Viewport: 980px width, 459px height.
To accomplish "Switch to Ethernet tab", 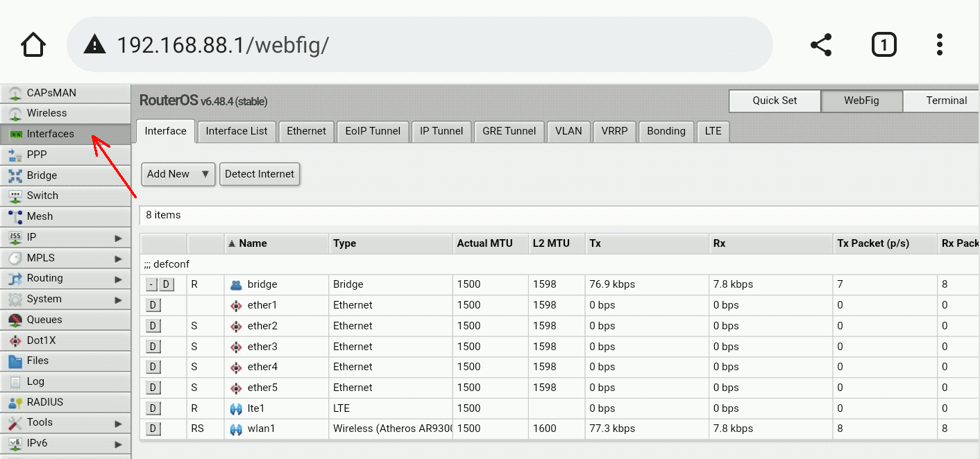I will coord(306,131).
